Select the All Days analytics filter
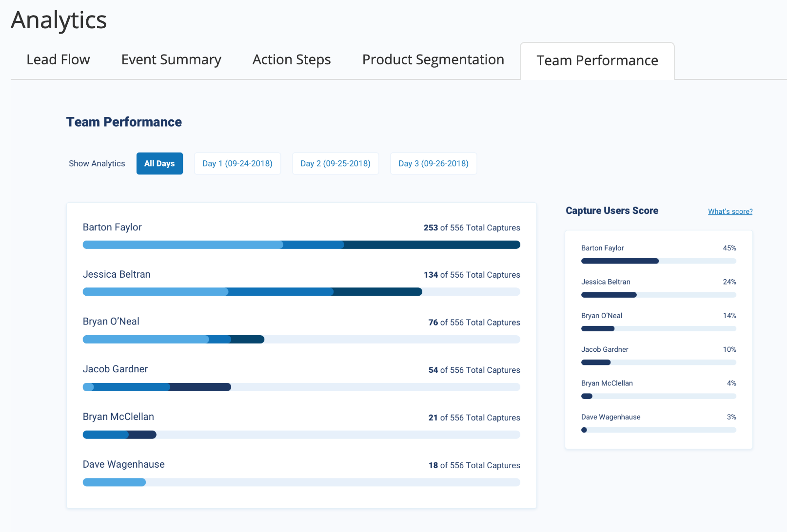This screenshot has width=787, height=532. 159,163
